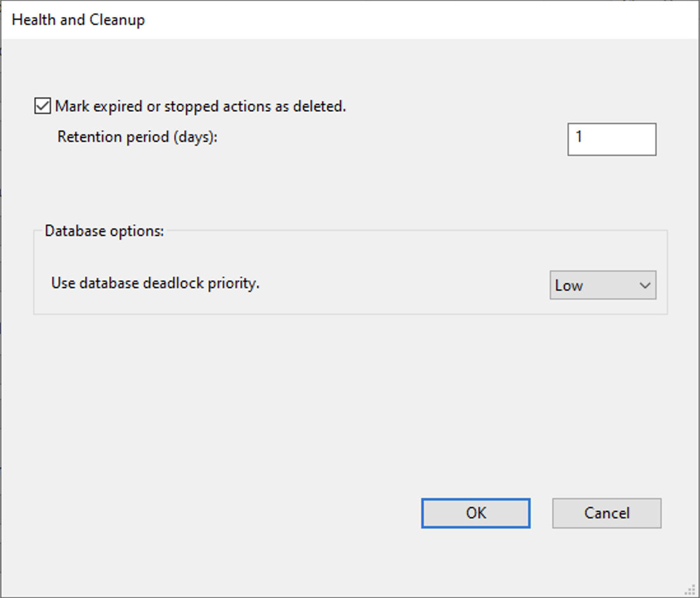Confirm settings with the OK button
This screenshot has width=700, height=598.
(x=476, y=513)
